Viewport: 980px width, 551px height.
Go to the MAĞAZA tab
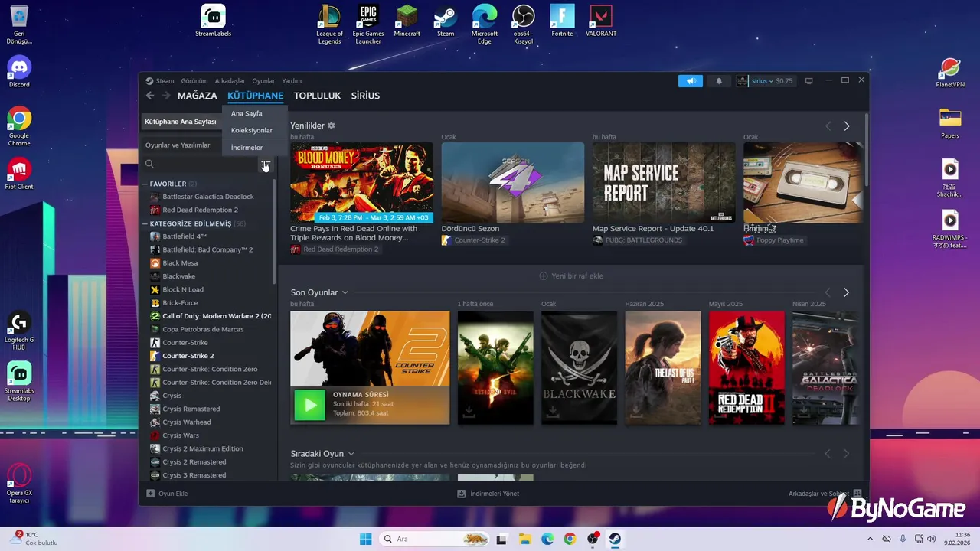click(198, 96)
